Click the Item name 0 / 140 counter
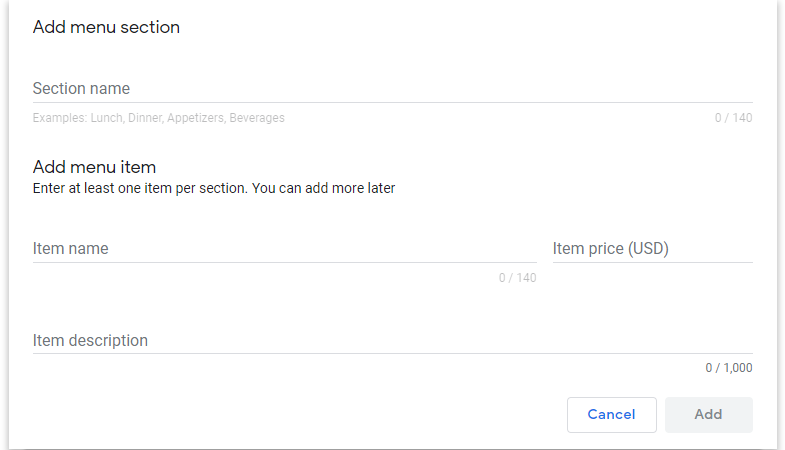Image resolution: width=785 pixels, height=450 pixels. [517, 278]
